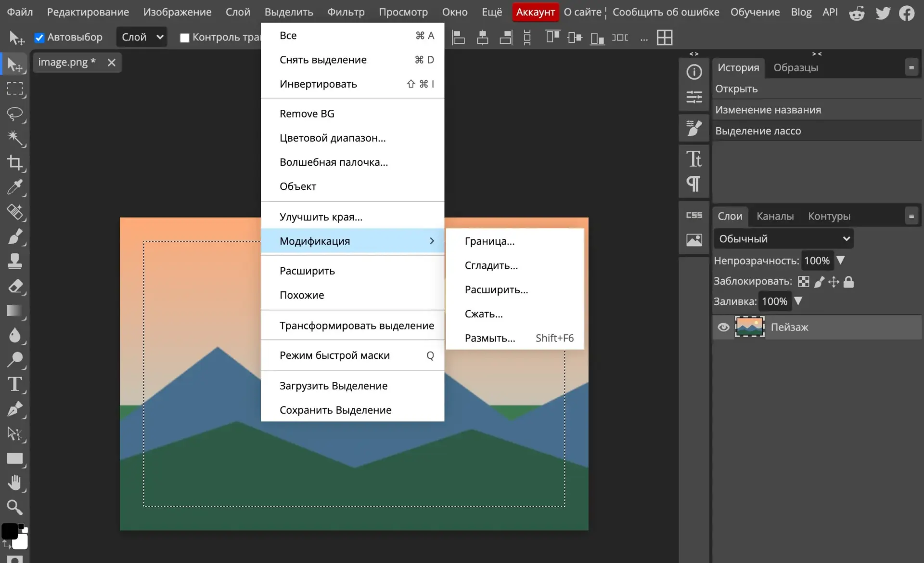Select the Magic Wand tool
The width and height of the screenshot is (924, 563).
click(x=14, y=138)
